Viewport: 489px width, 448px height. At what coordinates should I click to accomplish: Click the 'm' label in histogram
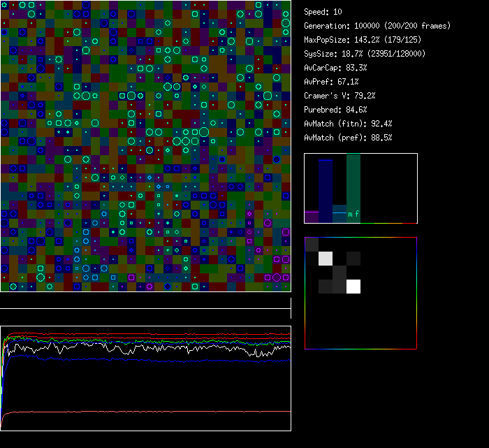pos(350,215)
